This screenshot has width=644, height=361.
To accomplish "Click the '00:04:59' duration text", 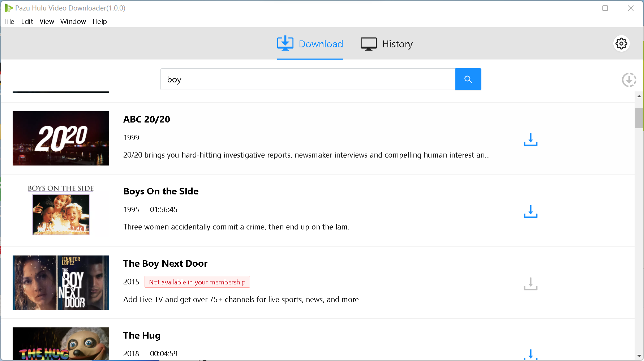I will click(x=164, y=354).
